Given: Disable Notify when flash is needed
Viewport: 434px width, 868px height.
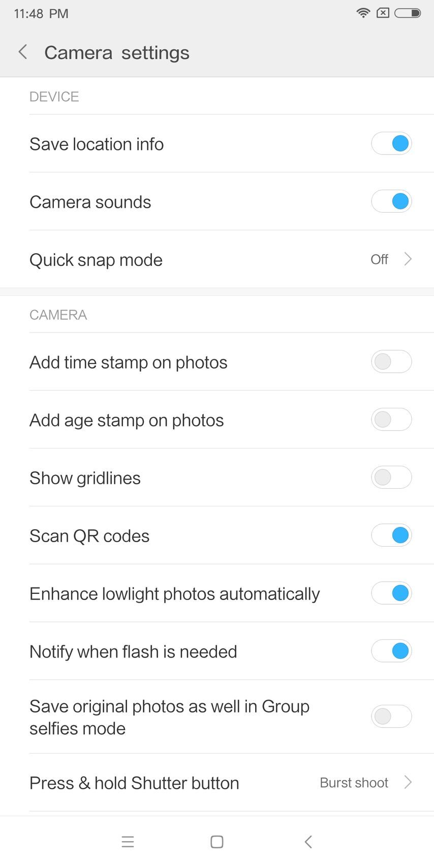Looking at the screenshot, I should [391, 651].
